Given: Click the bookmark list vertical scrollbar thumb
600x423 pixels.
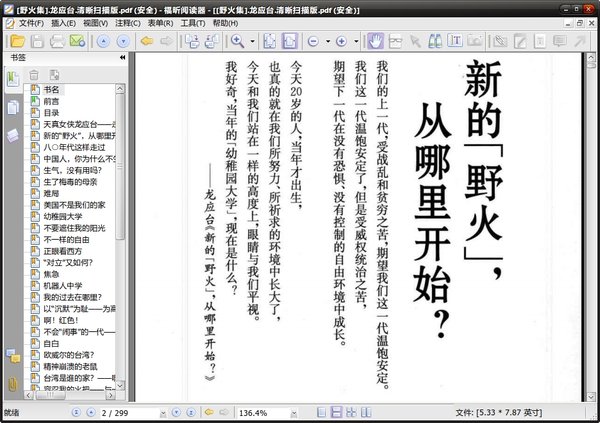Looking at the screenshot, I should tap(120, 167).
